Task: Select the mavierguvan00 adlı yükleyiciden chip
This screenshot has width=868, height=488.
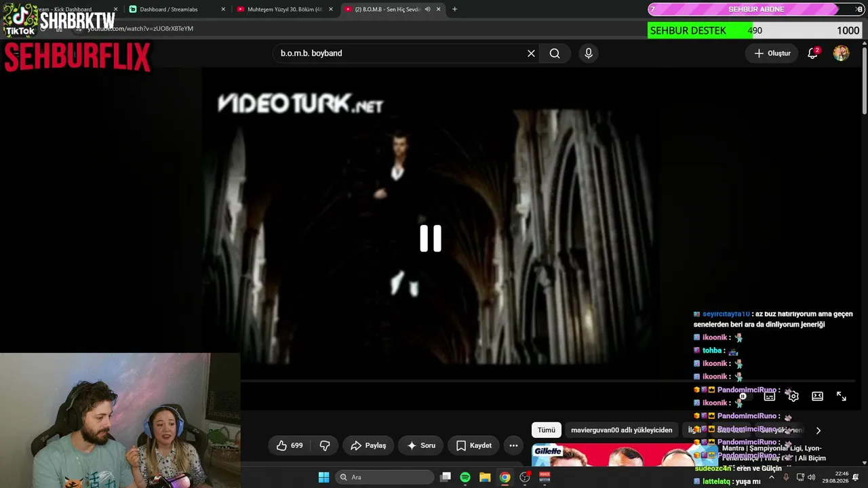Action: point(622,430)
